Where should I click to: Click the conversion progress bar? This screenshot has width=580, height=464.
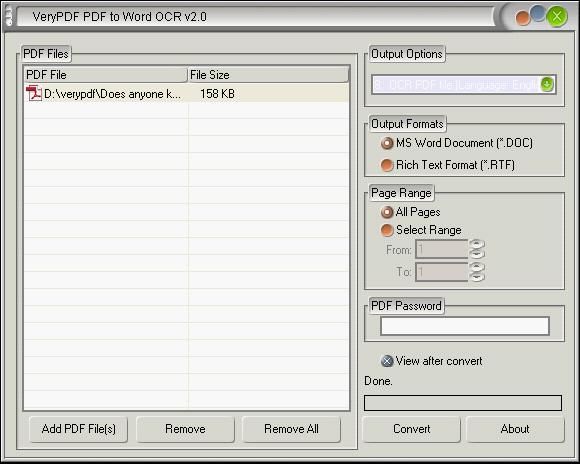[463, 403]
